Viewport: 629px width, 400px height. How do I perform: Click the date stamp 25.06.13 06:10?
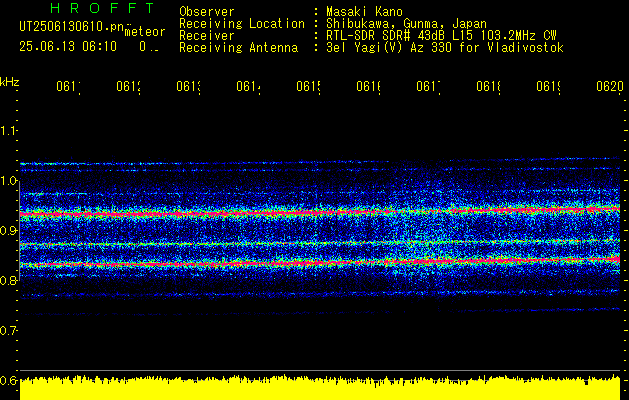(68, 47)
